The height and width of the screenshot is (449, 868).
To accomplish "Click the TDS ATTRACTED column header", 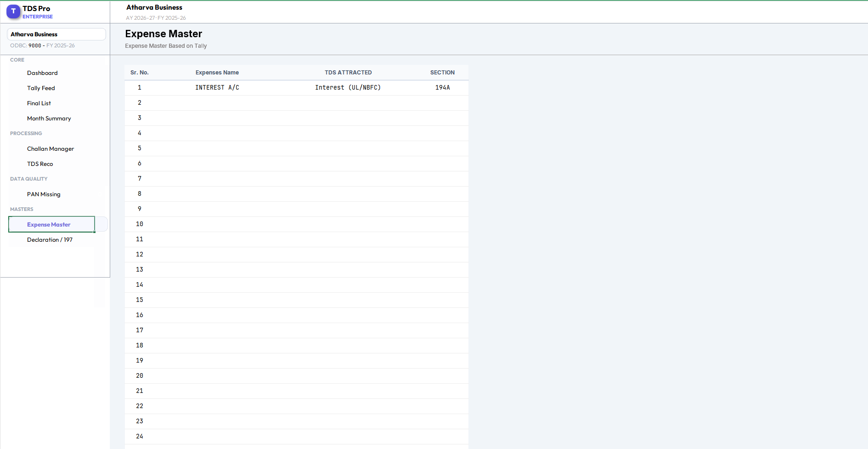I will [x=348, y=72].
